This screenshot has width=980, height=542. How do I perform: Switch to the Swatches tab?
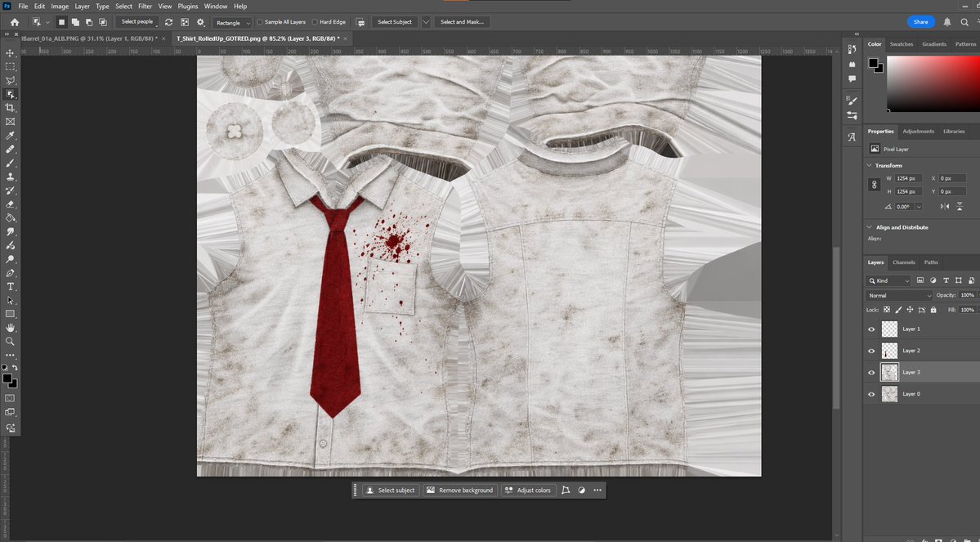point(902,44)
